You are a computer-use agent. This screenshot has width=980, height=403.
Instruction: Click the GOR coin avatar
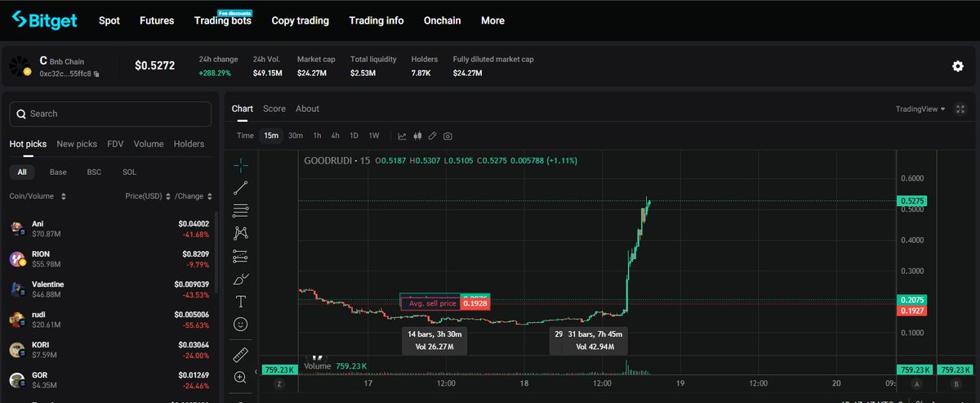pyautogui.click(x=17, y=379)
